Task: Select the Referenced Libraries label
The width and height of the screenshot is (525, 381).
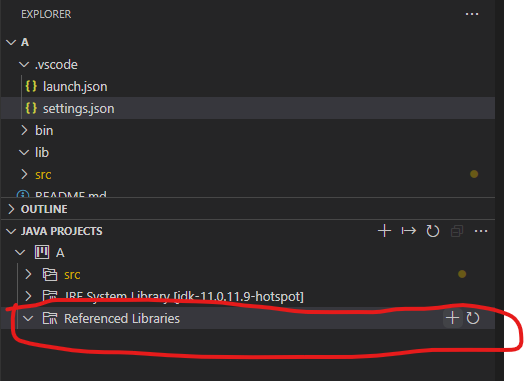Action: point(122,319)
